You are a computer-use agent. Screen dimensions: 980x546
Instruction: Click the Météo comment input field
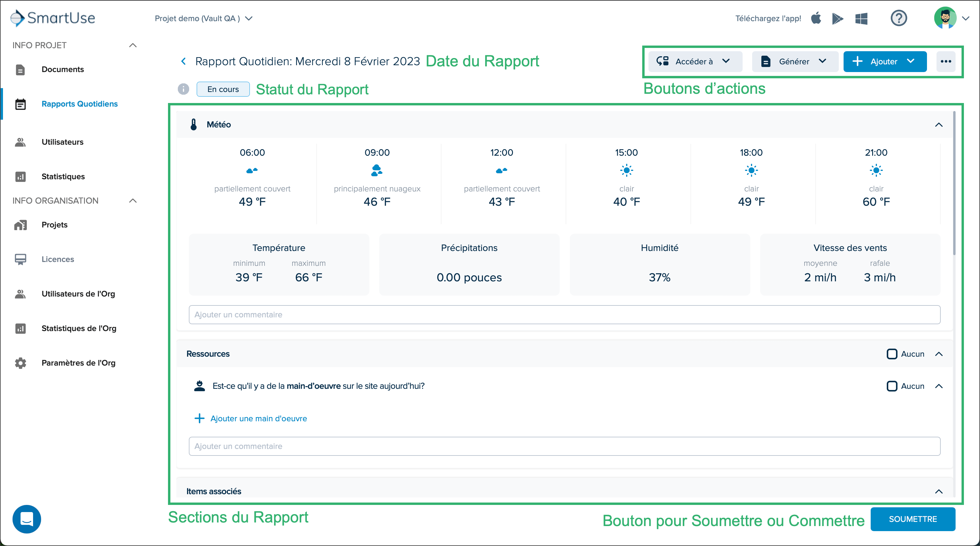(564, 314)
